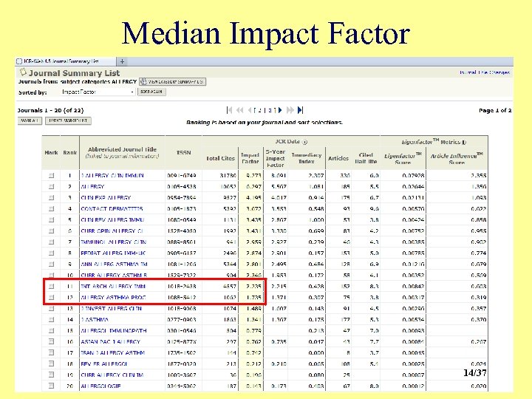Open ALLERGOLOGIE journal link
The height and width of the screenshot is (399, 532).
(100, 386)
